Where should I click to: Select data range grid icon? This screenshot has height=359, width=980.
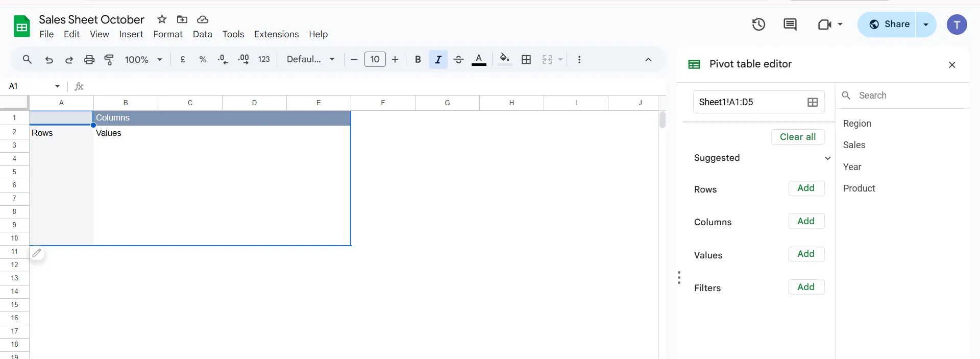(813, 102)
